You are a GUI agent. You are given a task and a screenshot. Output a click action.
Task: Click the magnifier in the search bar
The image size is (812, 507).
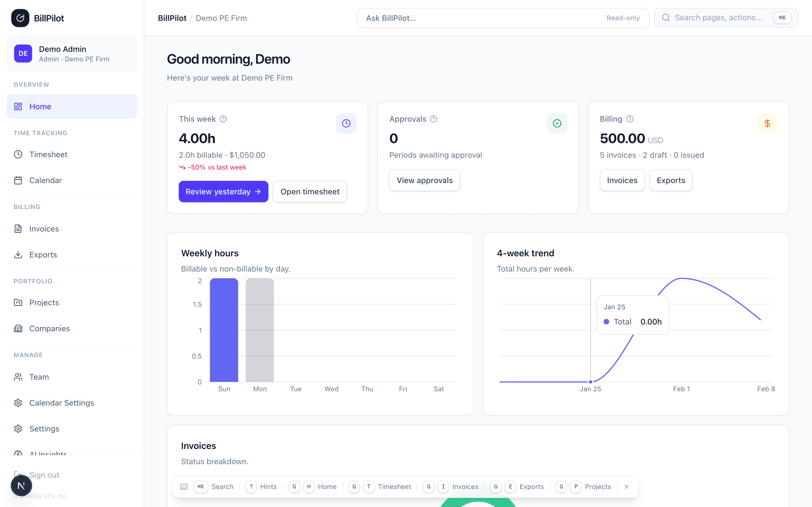point(667,18)
